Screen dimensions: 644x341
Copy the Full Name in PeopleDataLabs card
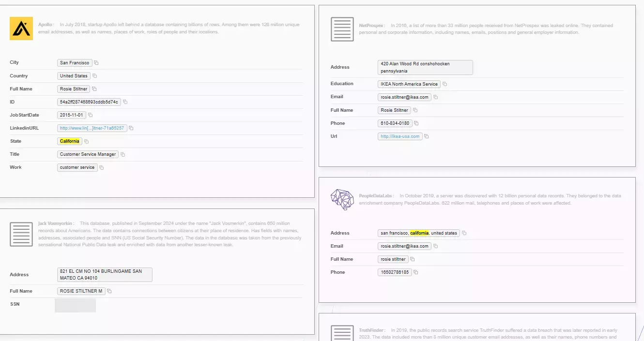pos(412,259)
